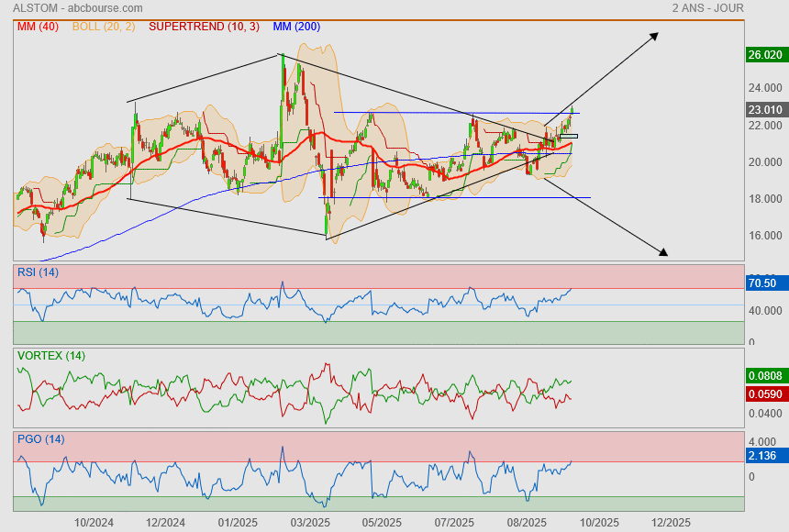The height and width of the screenshot is (532, 789).
Task: Click the downward projection arrowhead on the chart
Action: point(662,252)
